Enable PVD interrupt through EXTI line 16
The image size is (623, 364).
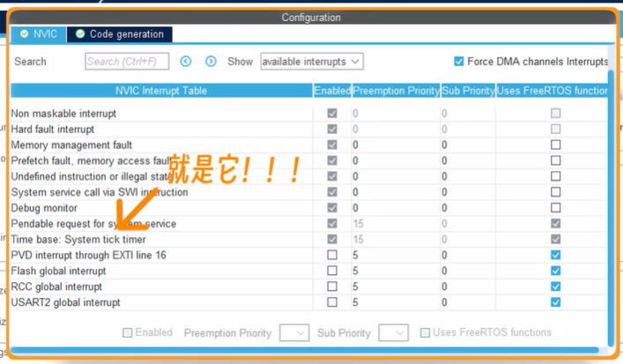[x=332, y=255]
